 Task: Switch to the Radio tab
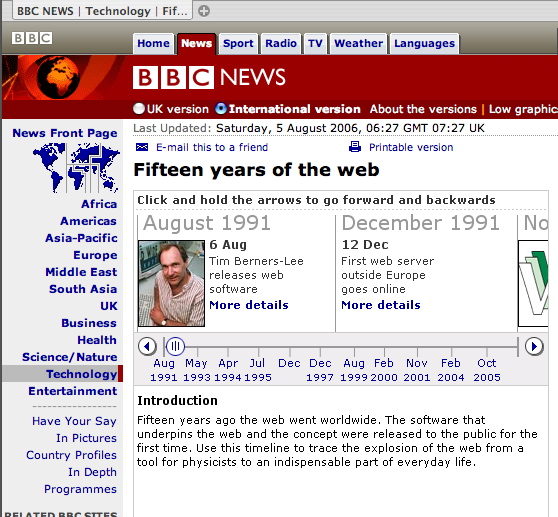coord(281,43)
